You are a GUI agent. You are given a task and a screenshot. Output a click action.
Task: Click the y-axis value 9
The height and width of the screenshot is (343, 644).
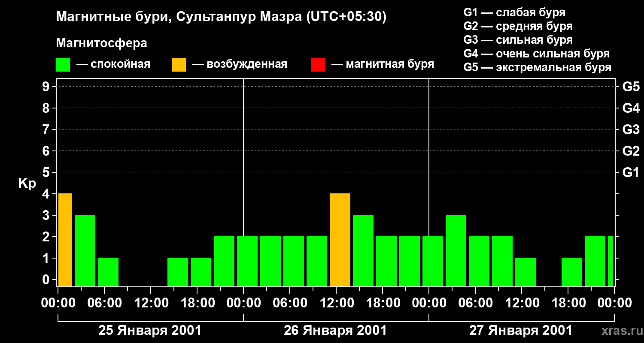(x=46, y=87)
